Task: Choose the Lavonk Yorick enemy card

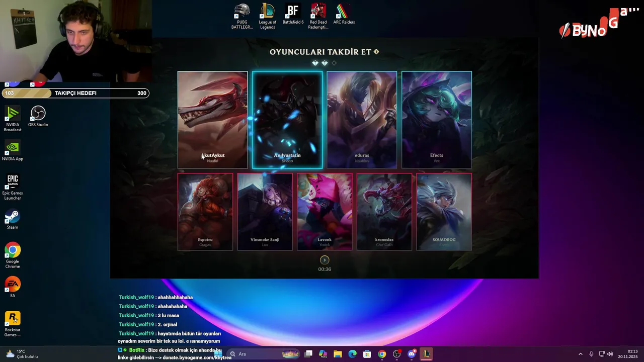Action: pos(325,212)
